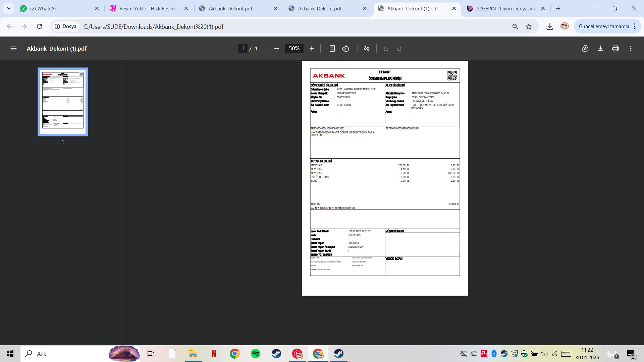This screenshot has width=644, height=362.
Task: Click the AKBANK logo on receipt
Action: pyautogui.click(x=329, y=76)
